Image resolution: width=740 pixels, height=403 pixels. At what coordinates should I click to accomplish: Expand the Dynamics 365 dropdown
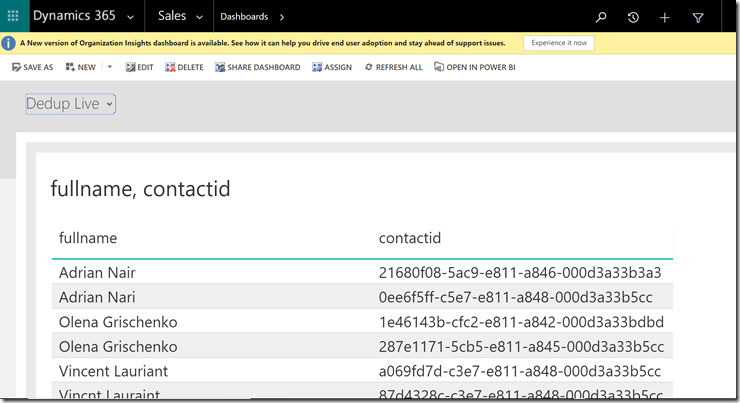coord(130,17)
